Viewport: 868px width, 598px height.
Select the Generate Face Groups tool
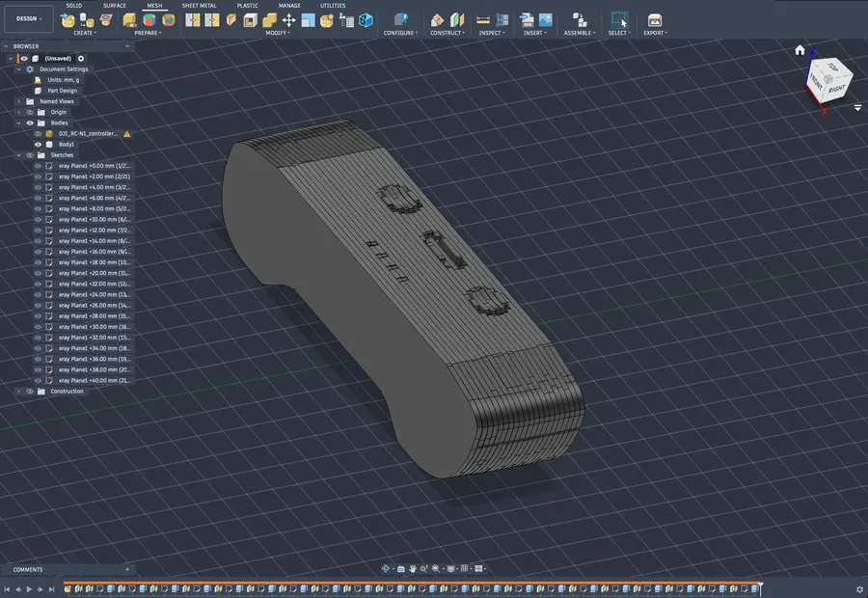pos(149,20)
